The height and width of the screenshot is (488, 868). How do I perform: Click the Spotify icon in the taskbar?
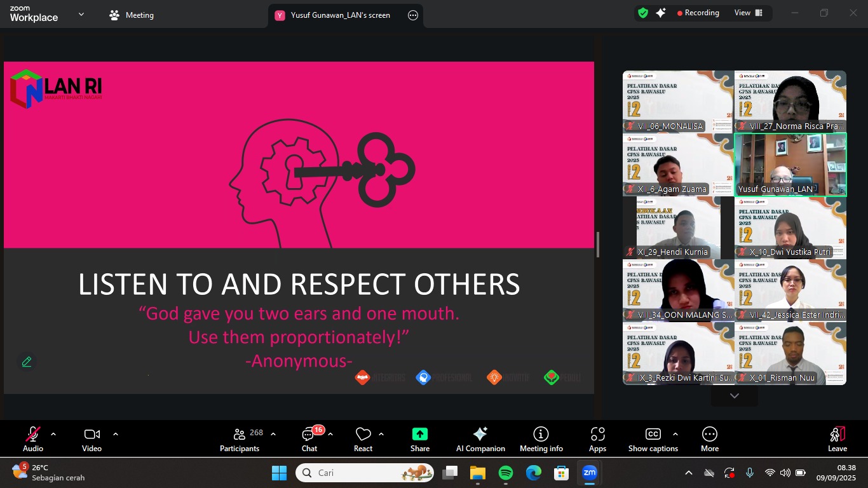click(x=506, y=473)
